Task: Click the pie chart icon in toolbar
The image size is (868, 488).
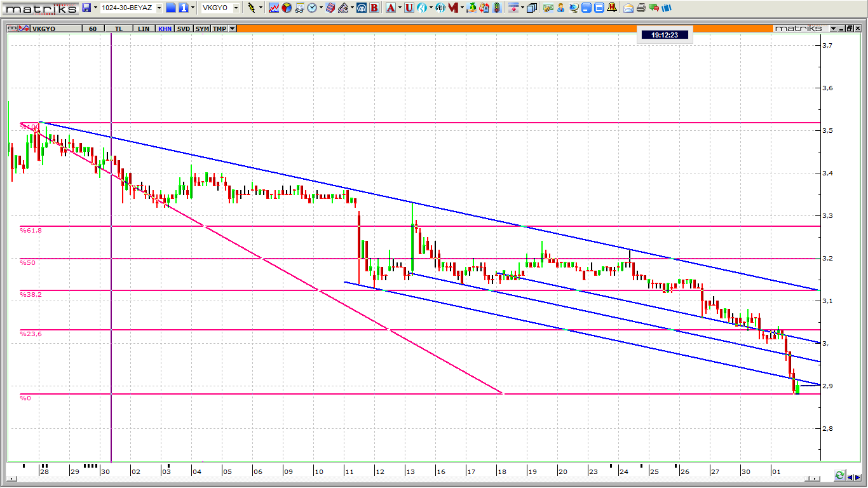Action: [287, 8]
